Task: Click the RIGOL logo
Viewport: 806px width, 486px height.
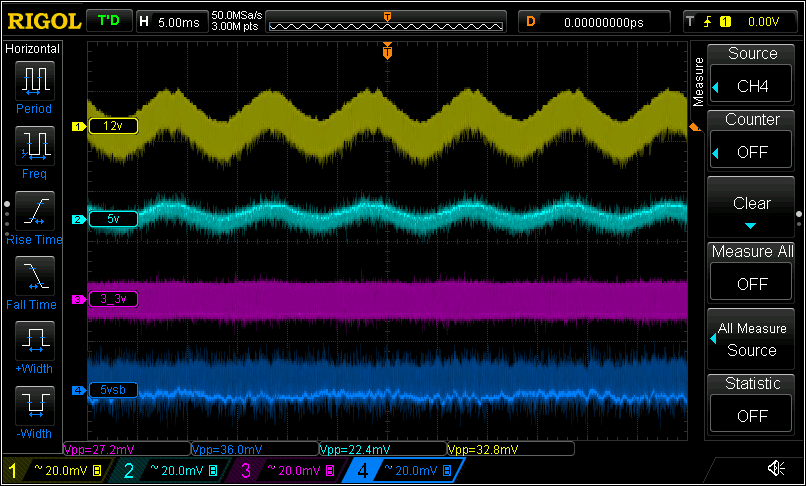Action: [x=44, y=22]
